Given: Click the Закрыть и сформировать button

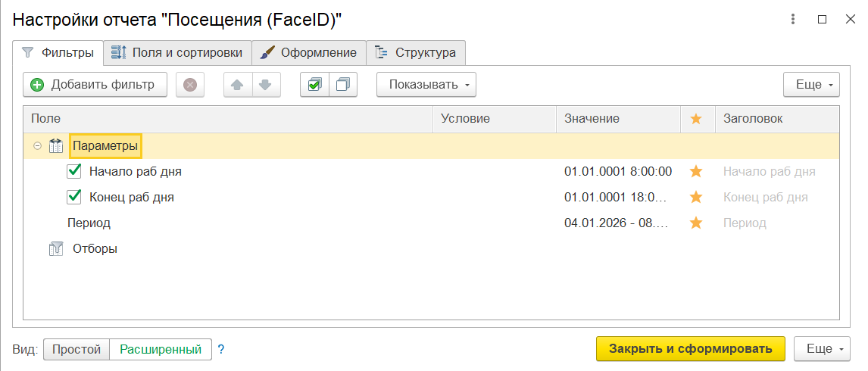Looking at the screenshot, I should (x=690, y=349).
